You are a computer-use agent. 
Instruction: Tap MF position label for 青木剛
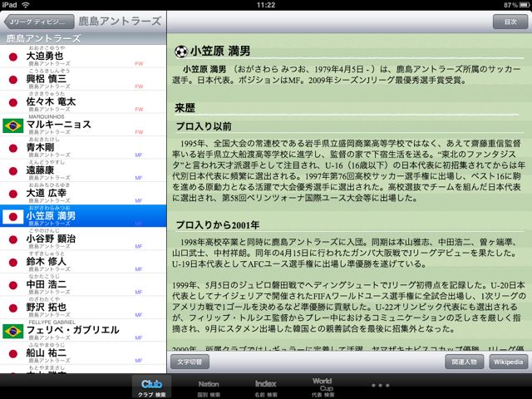139,155
